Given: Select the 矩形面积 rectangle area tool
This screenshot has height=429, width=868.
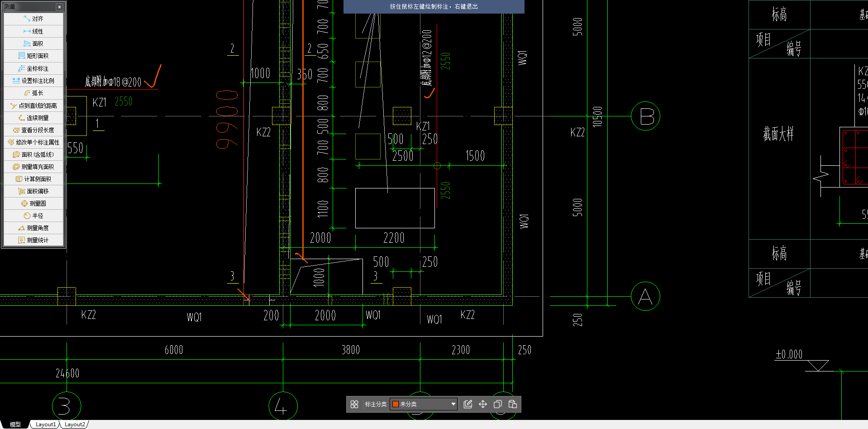Looking at the screenshot, I should tap(33, 56).
